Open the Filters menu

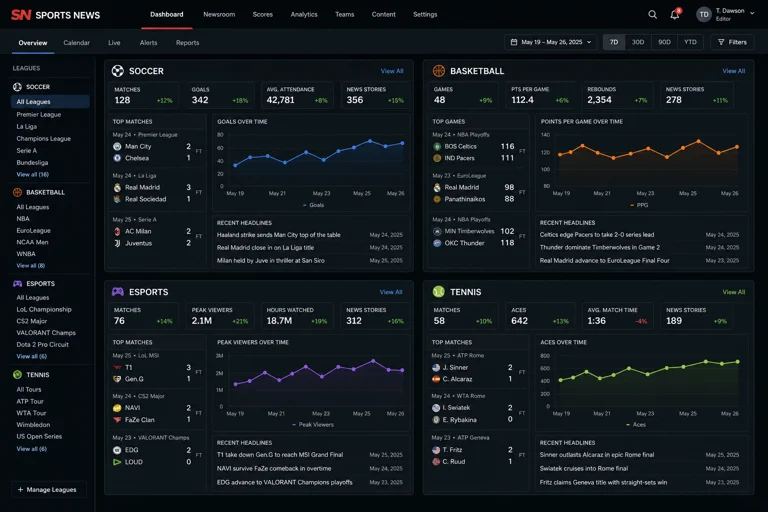[732, 42]
